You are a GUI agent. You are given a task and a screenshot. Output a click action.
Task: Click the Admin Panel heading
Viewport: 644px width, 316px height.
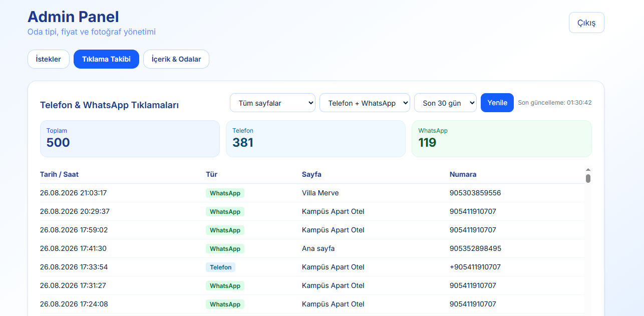(73, 17)
